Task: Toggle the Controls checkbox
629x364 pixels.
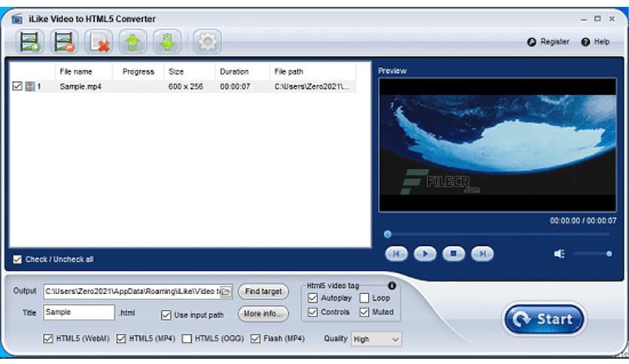Action: pos(313,312)
